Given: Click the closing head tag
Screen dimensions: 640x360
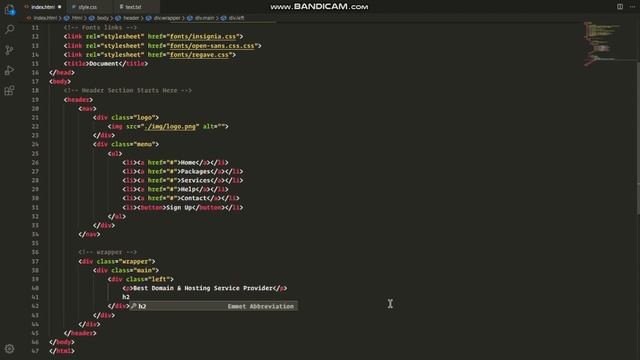Looking at the screenshot, I should tap(62, 73).
